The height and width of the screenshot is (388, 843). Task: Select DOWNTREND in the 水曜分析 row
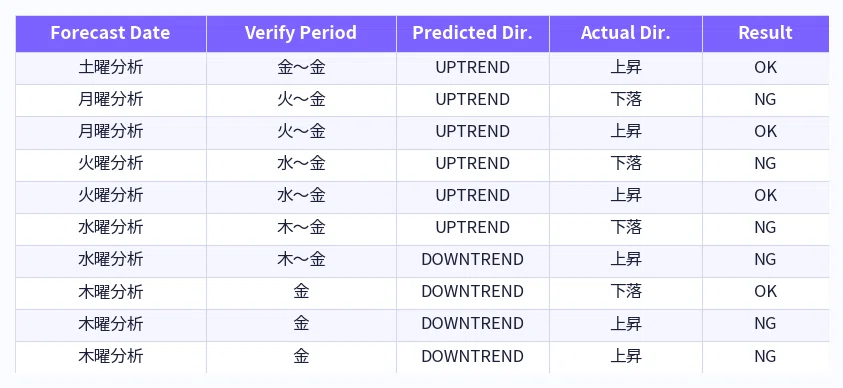pyautogui.click(x=473, y=260)
